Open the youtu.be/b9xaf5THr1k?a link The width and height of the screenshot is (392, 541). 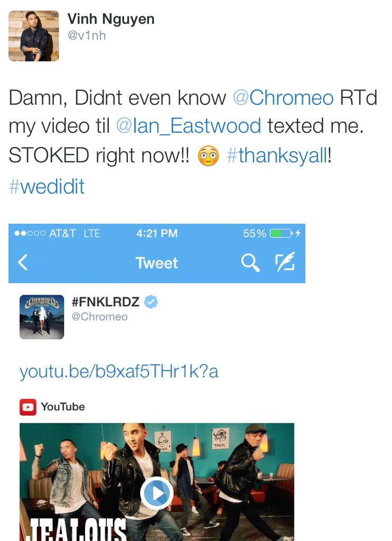119,372
